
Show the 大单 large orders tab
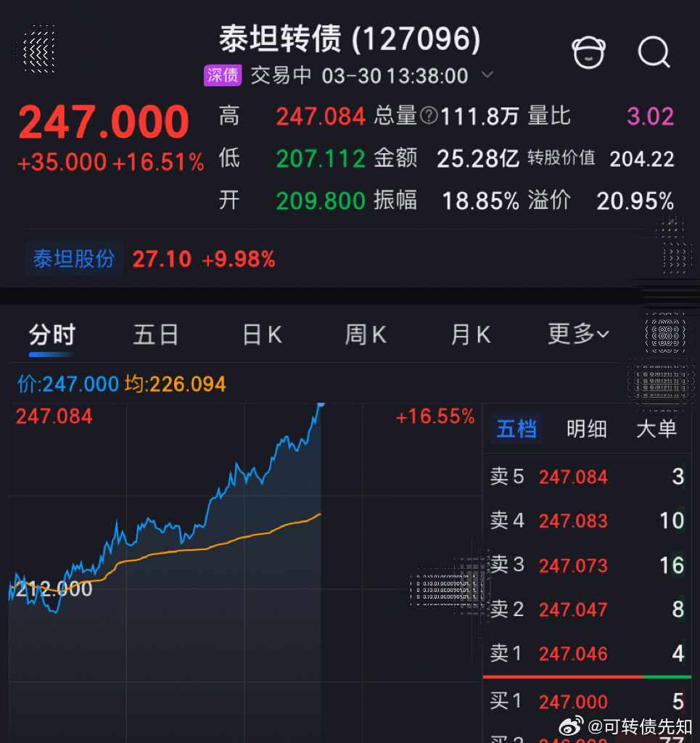[656, 429]
